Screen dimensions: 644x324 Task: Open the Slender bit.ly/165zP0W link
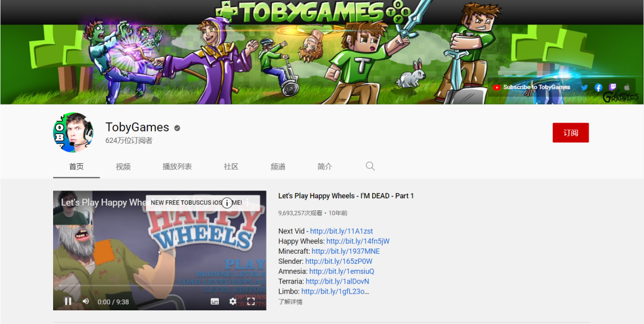pos(339,261)
